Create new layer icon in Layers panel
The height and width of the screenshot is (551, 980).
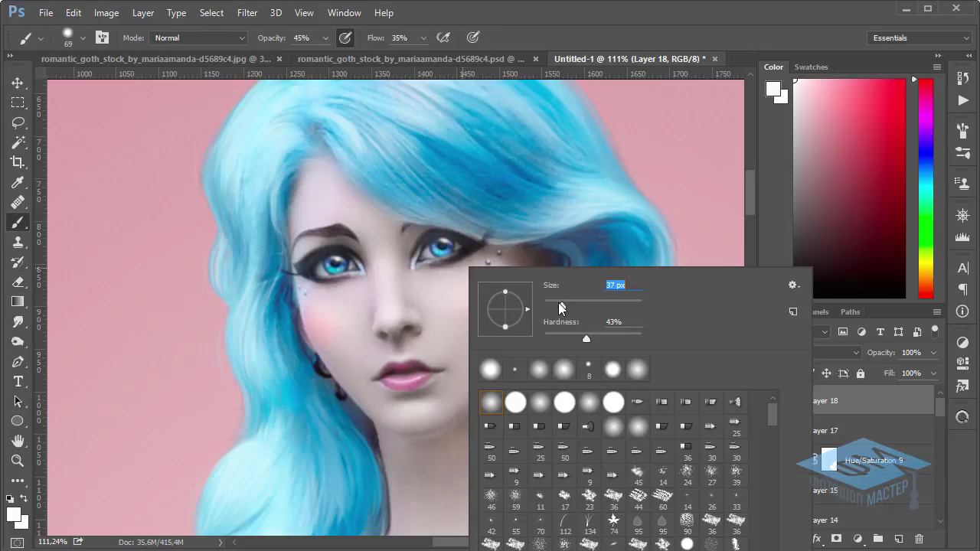click(899, 539)
